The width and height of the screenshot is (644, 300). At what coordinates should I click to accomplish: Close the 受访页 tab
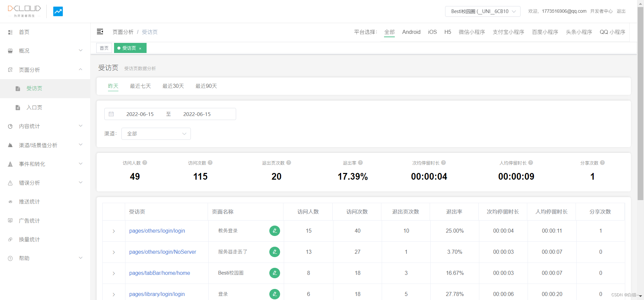coord(140,49)
